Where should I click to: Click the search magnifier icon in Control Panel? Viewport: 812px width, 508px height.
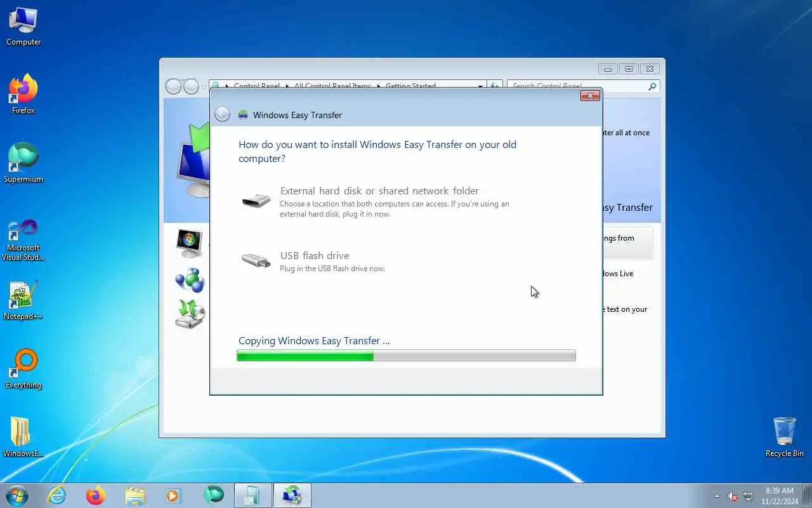point(652,86)
